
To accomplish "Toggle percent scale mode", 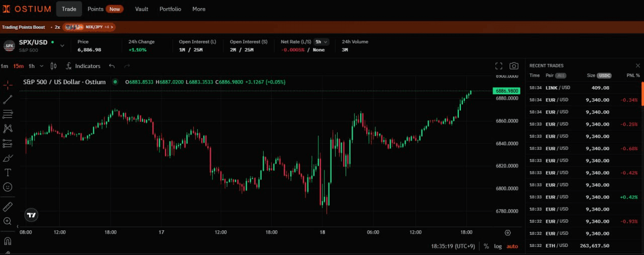I will pyautogui.click(x=486, y=246).
